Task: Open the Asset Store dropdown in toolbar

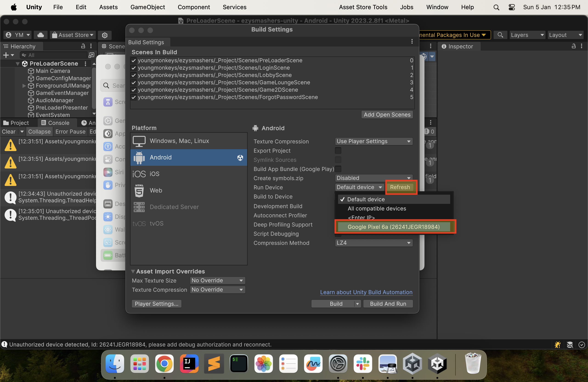Action: 73,35
